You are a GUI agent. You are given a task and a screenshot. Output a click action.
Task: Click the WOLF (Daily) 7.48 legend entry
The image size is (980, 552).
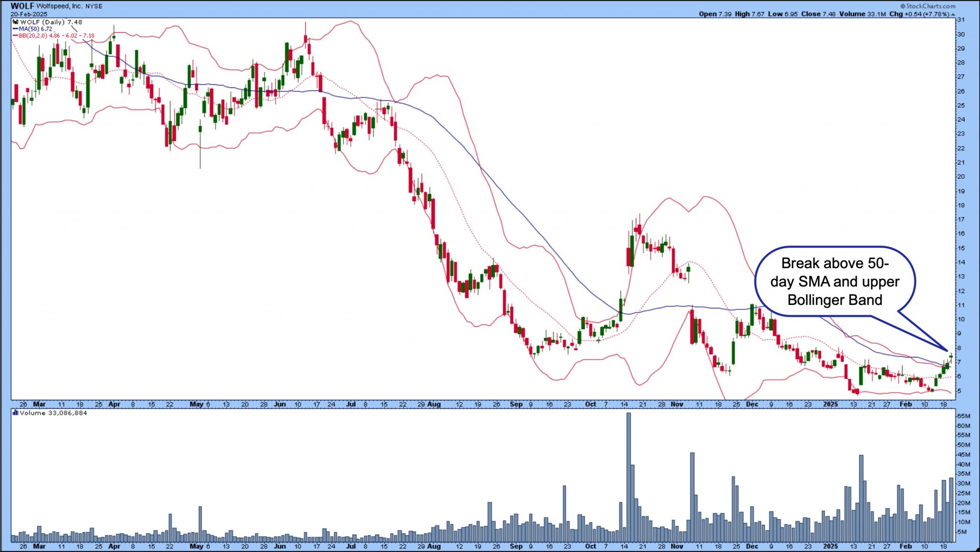tap(51, 22)
